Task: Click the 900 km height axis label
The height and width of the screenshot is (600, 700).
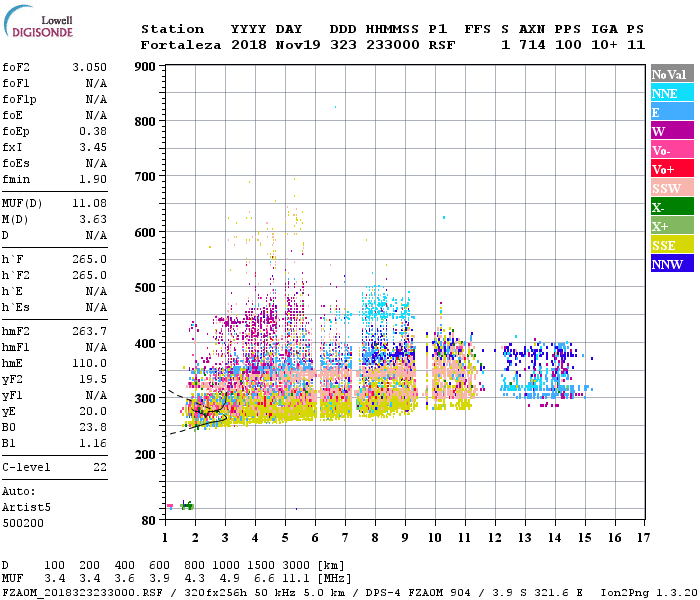Action: coord(145,67)
